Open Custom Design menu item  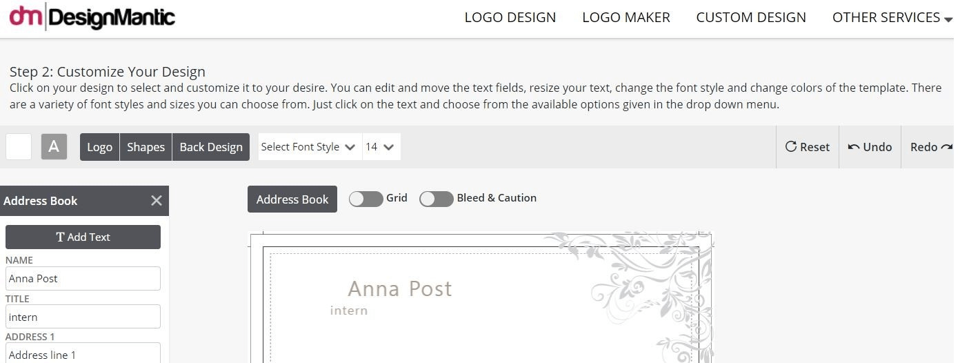[751, 18]
